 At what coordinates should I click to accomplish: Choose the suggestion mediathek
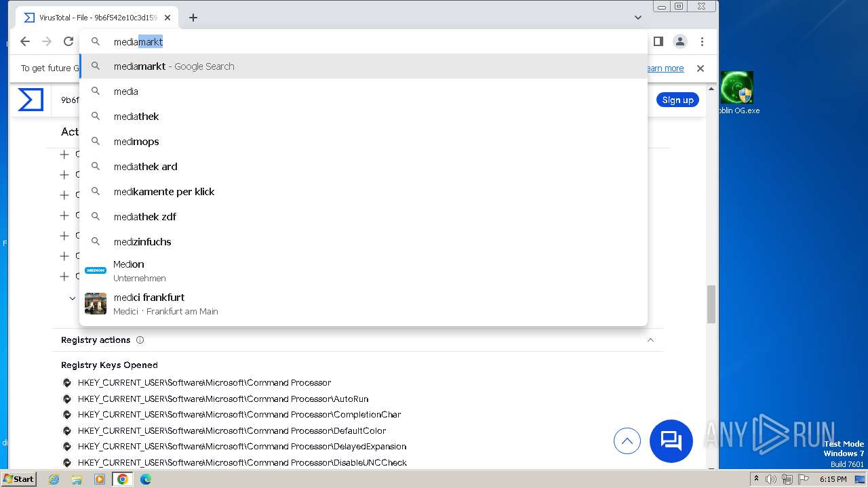363,117
